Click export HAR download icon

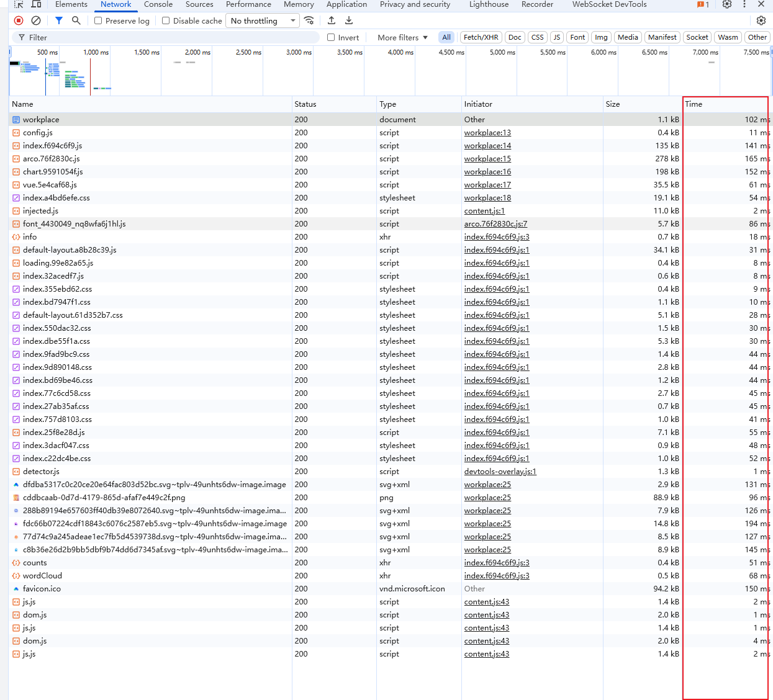click(x=349, y=20)
